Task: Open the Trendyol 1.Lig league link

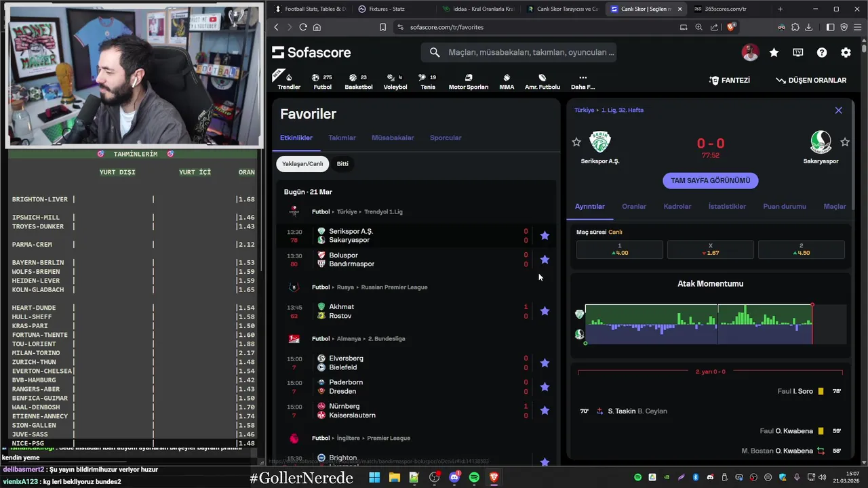Action: (383, 211)
